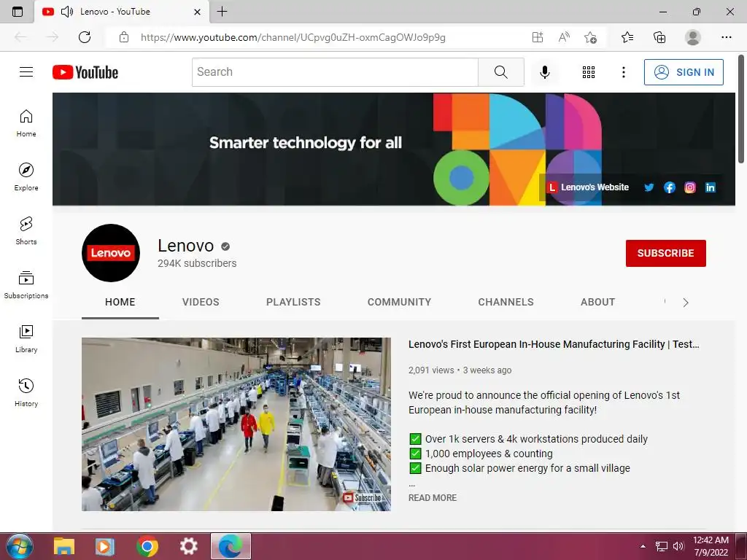Click inside the YouTube Search field
Image resolution: width=747 pixels, height=560 pixels.
click(x=335, y=72)
